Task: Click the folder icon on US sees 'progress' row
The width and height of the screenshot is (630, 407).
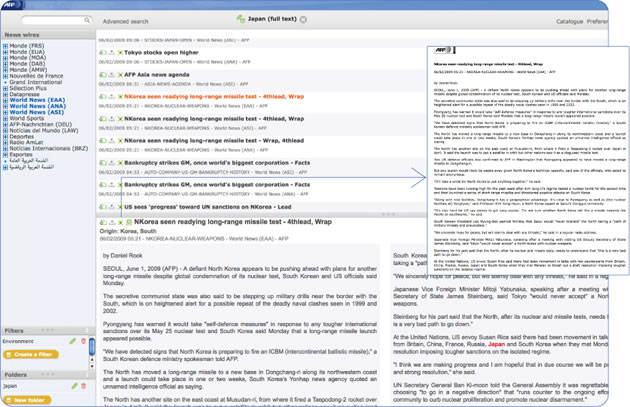Action: point(103,207)
